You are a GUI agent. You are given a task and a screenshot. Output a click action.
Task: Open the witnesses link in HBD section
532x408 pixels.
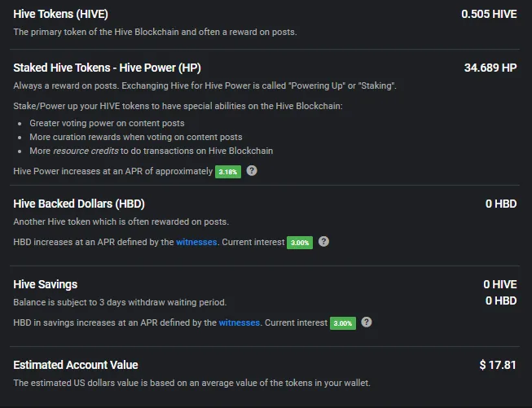(x=196, y=242)
